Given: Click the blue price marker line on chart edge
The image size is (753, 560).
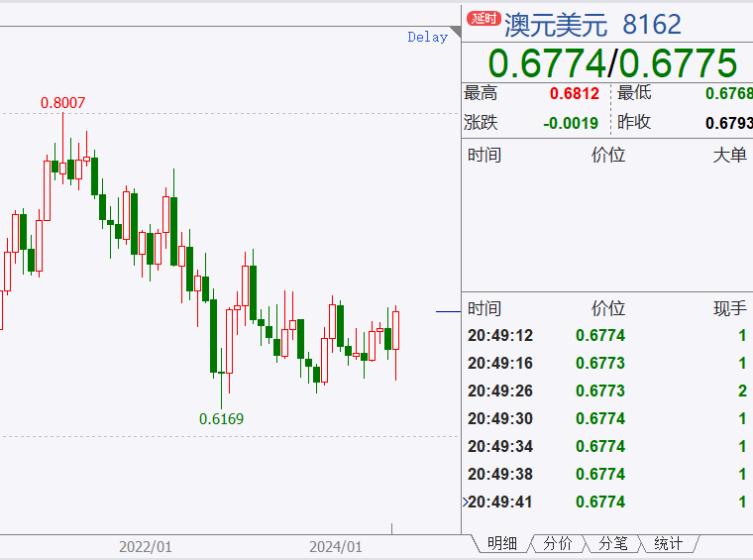Looking at the screenshot, I should pos(448,312).
